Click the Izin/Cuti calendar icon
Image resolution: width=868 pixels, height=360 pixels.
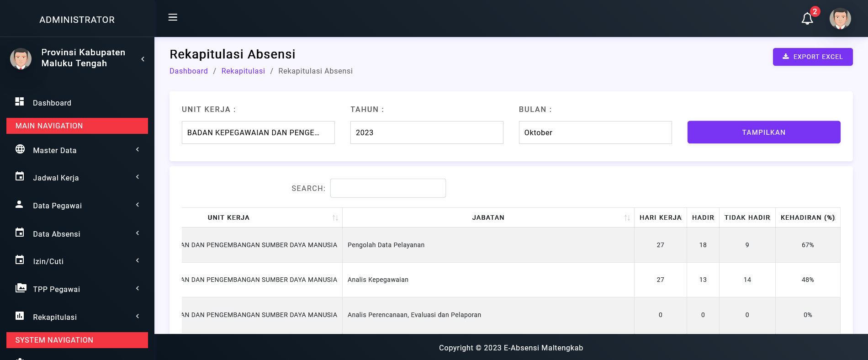pos(20,260)
